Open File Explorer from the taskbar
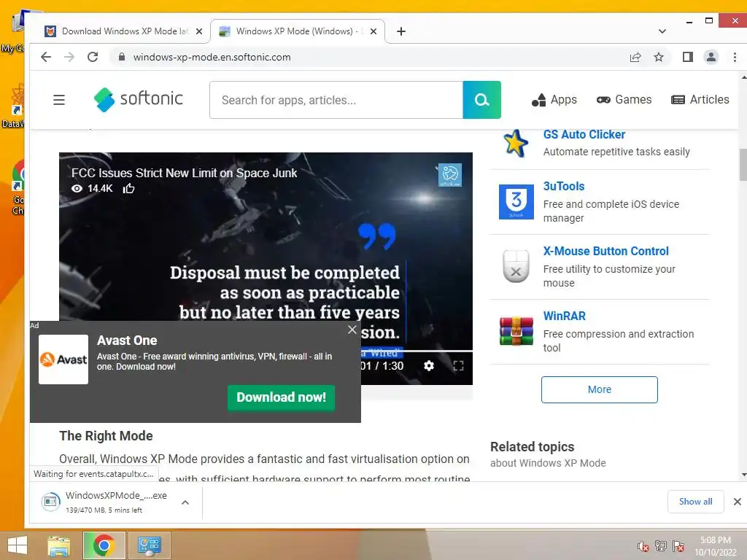Image resolution: width=747 pixels, height=560 pixels. pos(58,545)
